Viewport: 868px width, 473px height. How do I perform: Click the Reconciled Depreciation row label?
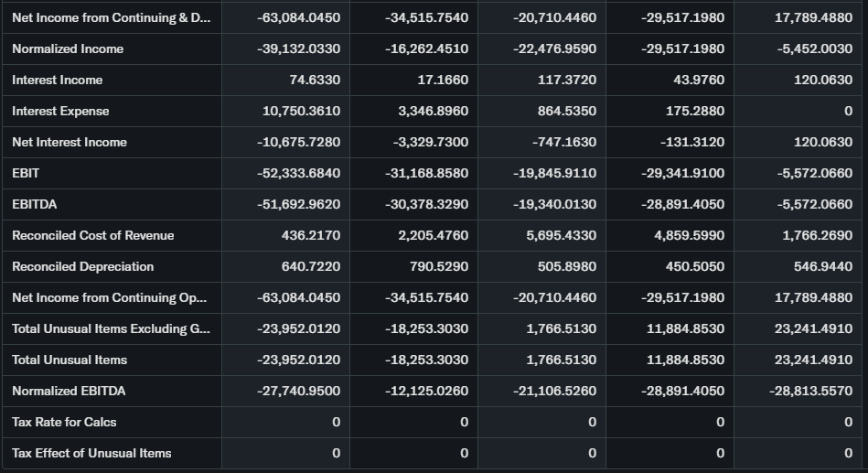[82, 266]
